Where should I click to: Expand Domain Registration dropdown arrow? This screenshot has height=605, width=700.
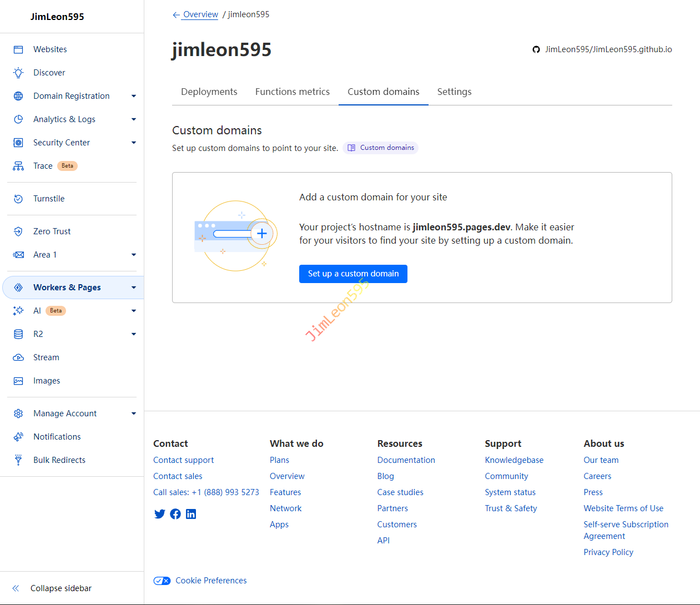(134, 96)
